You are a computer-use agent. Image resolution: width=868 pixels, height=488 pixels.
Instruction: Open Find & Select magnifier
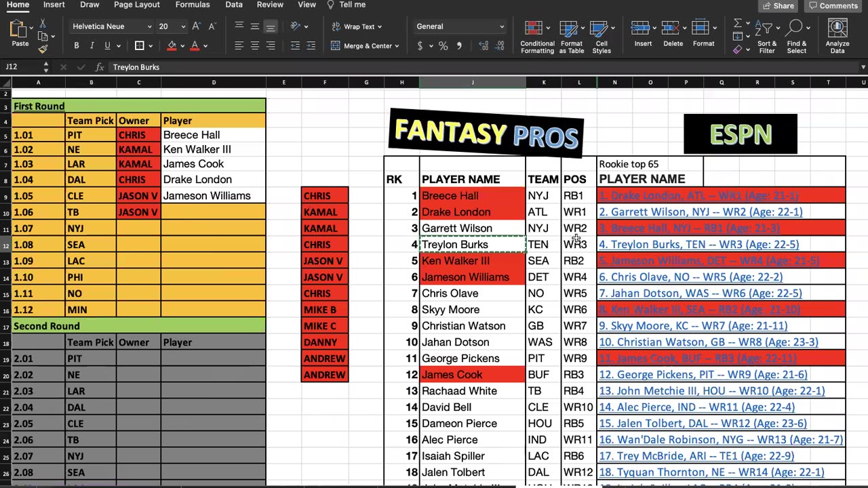click(797, 37)
